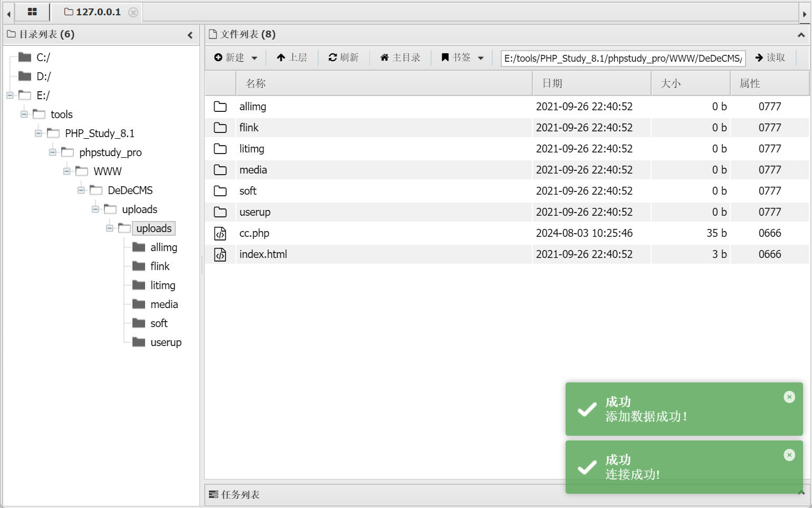The height and width of the screenshot is (508, 812).
Task: Sort by 日期 column header
Action: pos(591,83)
